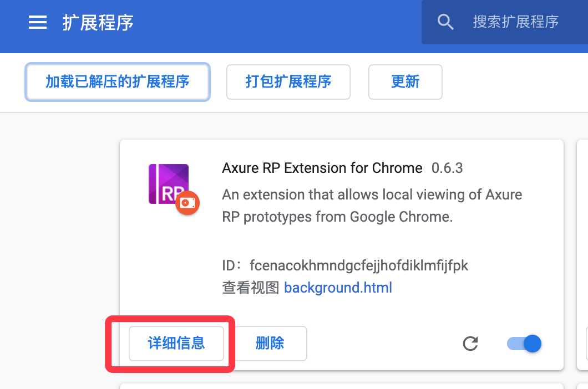
Task: Click the magnifier search icon
Action: tap(445, 22)
